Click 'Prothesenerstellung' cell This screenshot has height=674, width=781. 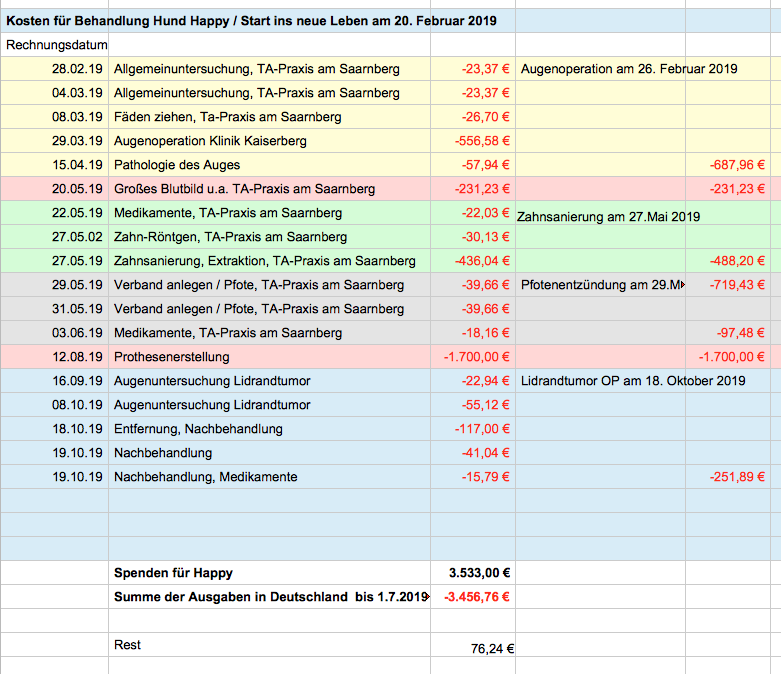(269, 357)
